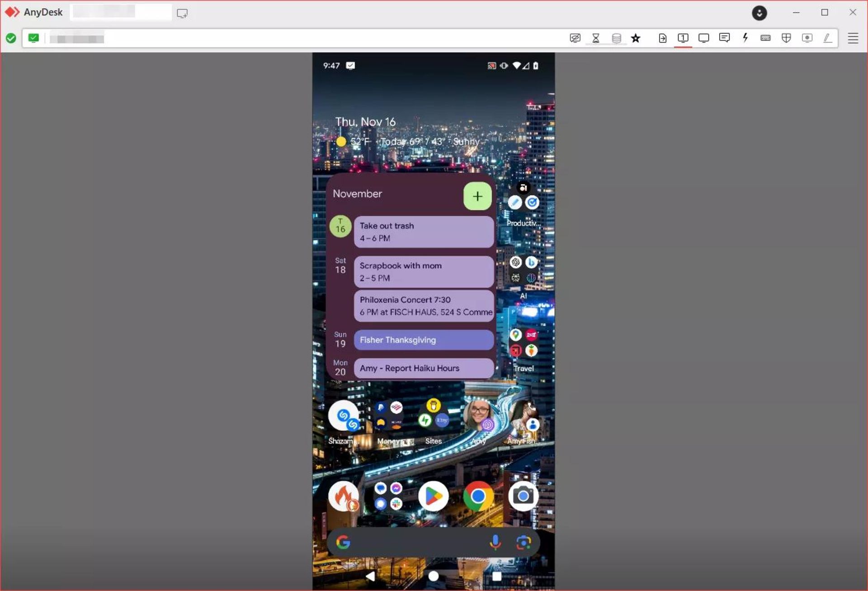The image size is (868, 591).
Task: Click the shield Permissions icon
Action: (786, 38)
